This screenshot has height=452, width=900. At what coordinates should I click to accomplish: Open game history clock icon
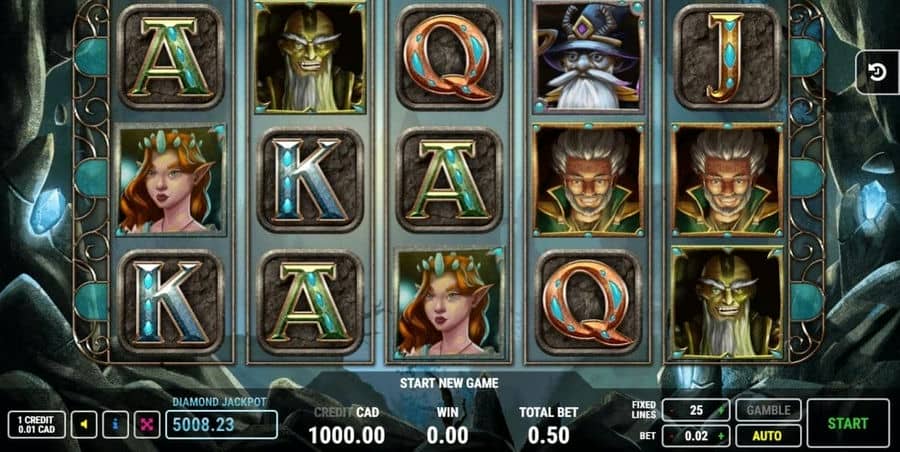click(x=878, y=72)
